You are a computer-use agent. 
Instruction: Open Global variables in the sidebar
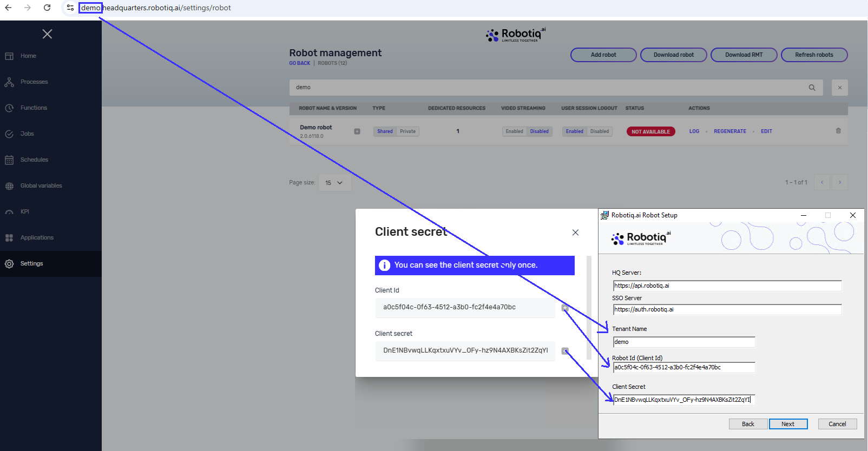click(x=41, y=186)
